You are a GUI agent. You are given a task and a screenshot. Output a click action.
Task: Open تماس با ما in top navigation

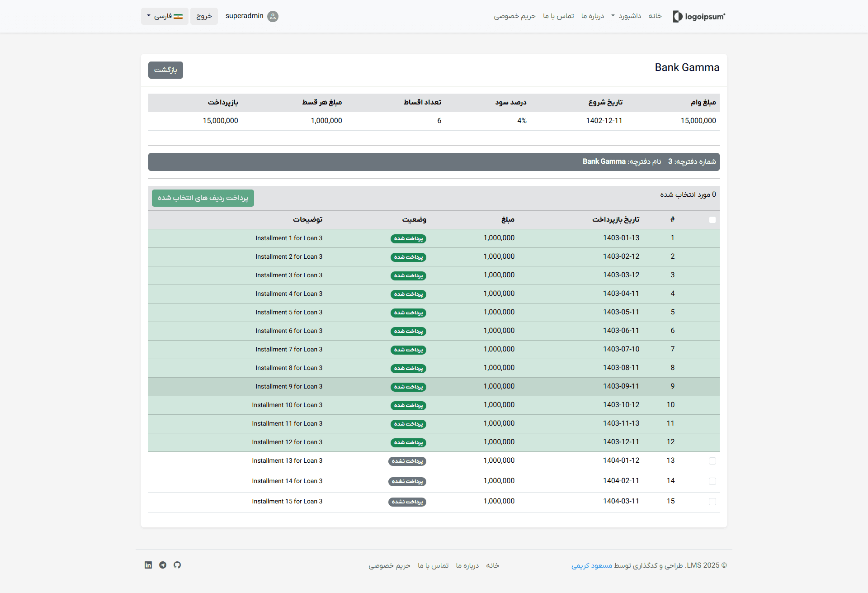[558, 16]
